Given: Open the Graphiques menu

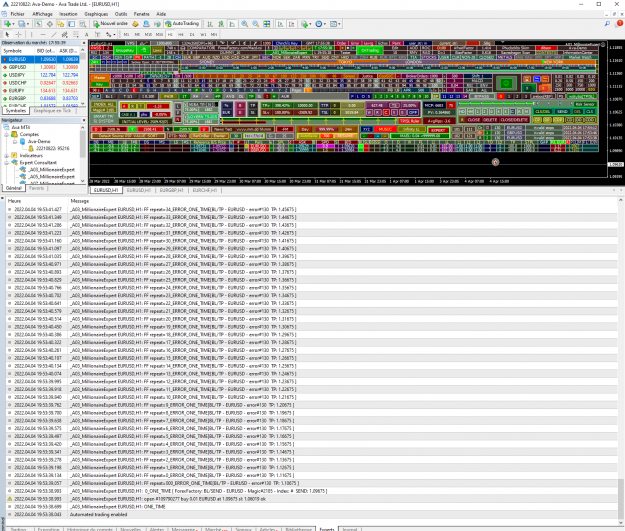Looking at the screenshot, I should point(96,14).
